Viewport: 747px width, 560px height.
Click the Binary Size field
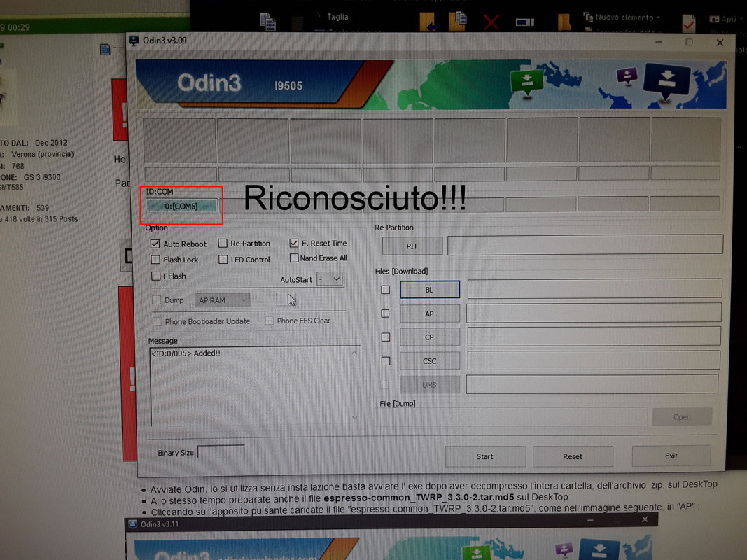click(221, 452)
